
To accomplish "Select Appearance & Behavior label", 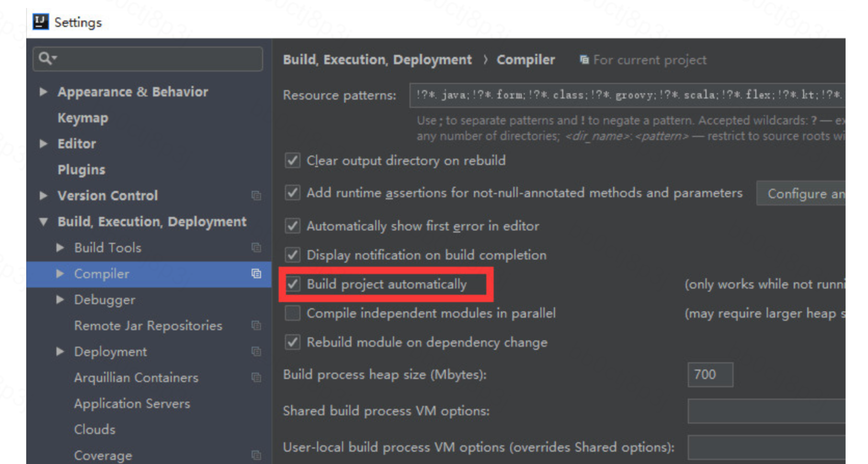I will click(x=133, y=92).
